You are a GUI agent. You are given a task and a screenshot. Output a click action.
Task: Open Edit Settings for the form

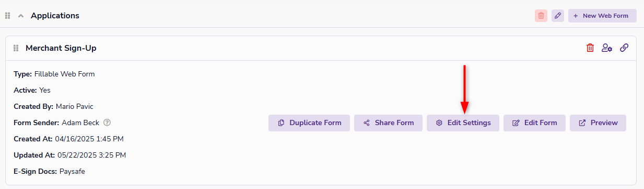[463, 123]
